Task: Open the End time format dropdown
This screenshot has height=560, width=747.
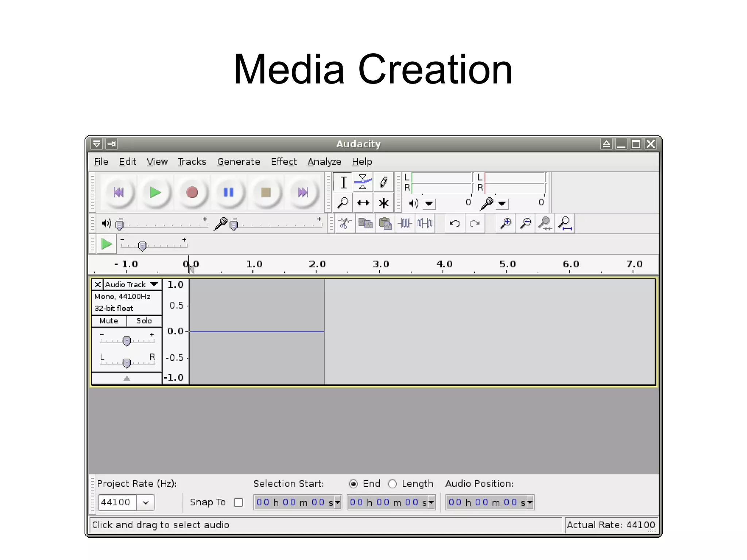Action: coord(431,502)
